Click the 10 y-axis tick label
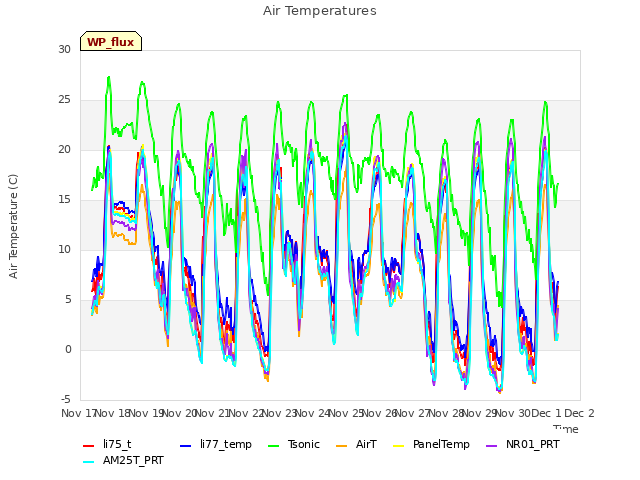Viewport: 640px width, 480px height. tap(64, 249)
